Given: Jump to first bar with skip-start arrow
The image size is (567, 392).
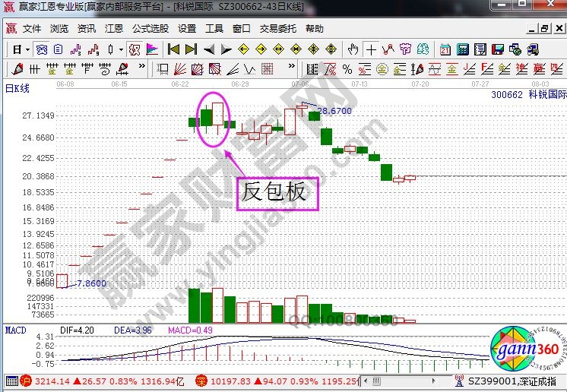Looking at the screenshot, I should pos(173,49).
